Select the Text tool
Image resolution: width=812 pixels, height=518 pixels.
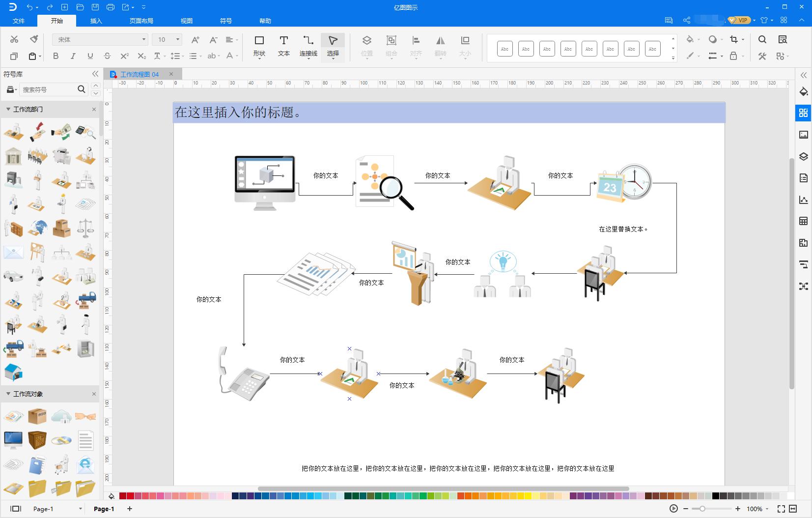(x=284, y=46)
